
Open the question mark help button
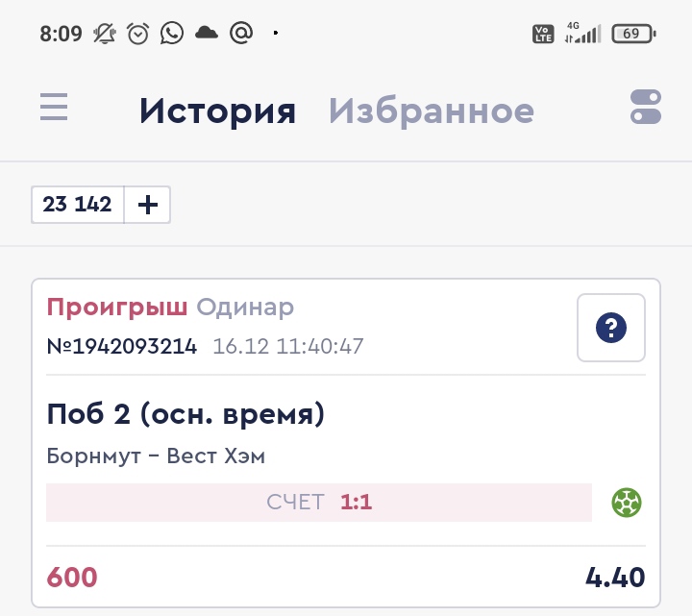tap(611, 328)
